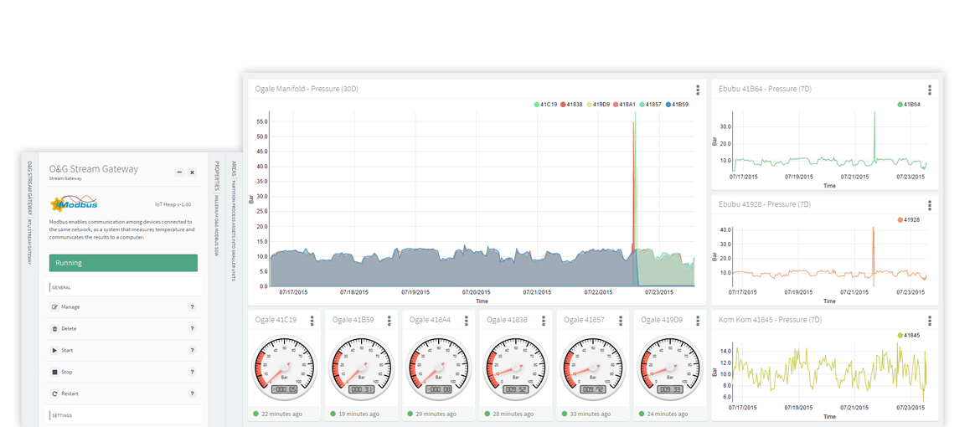Toggle the 41C19 series in manifold legend

coord(546,105)
